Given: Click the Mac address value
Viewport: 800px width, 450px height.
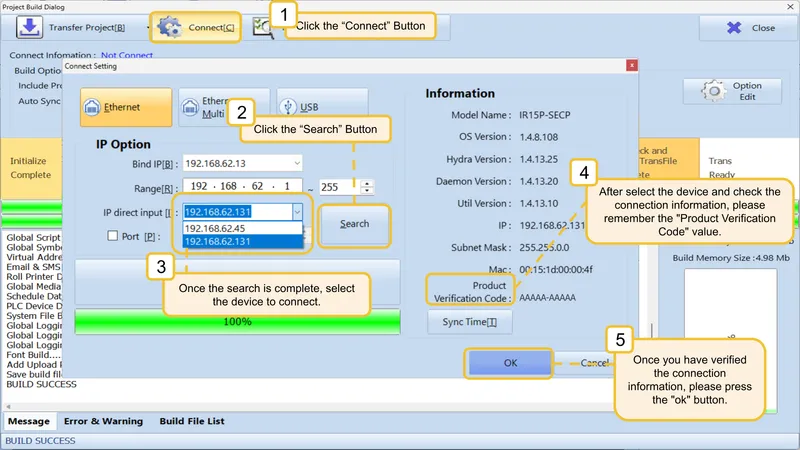Looking at the screenshot, I should (556, 270).
